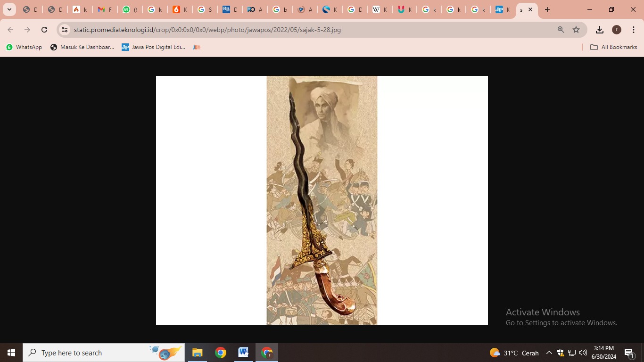Open the All Bookmarks folder
Screen dimensions: 644x362
(x=613, y=47)
